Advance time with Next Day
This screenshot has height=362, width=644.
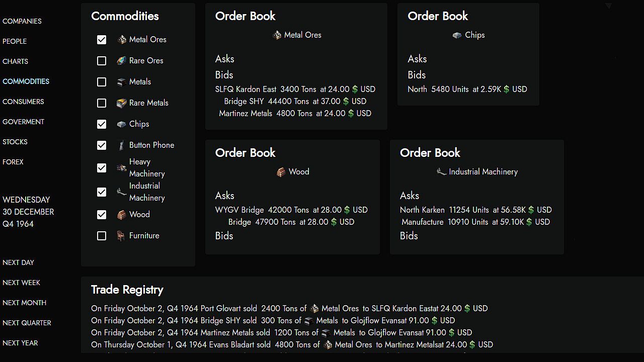18,262
